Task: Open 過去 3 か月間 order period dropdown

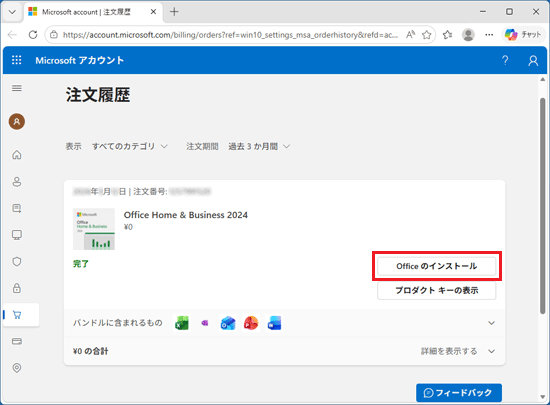Action: [x=259, y=146]
